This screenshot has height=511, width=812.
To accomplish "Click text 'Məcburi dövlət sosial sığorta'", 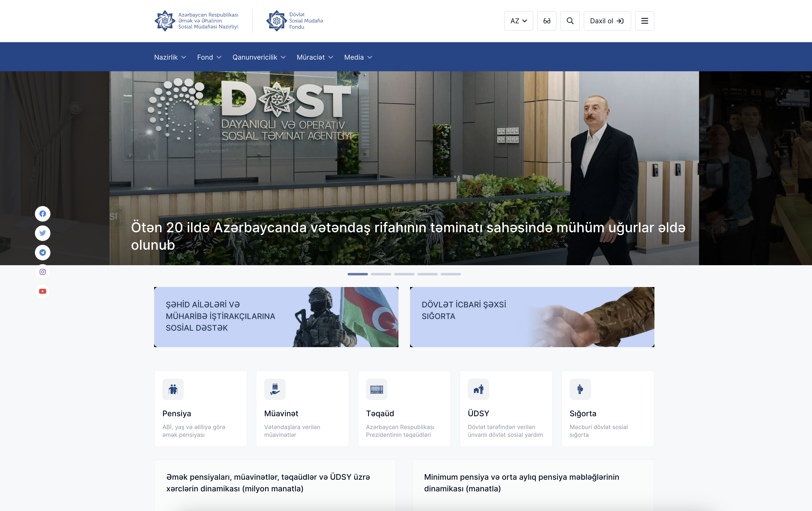I will pyautogui.click(x=598, y=431).
